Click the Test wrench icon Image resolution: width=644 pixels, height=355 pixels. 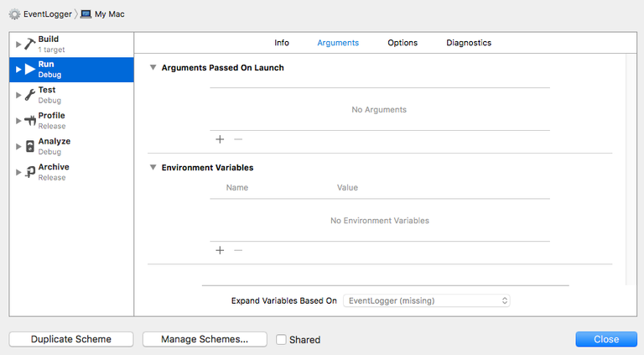click(x=29, y=95)
